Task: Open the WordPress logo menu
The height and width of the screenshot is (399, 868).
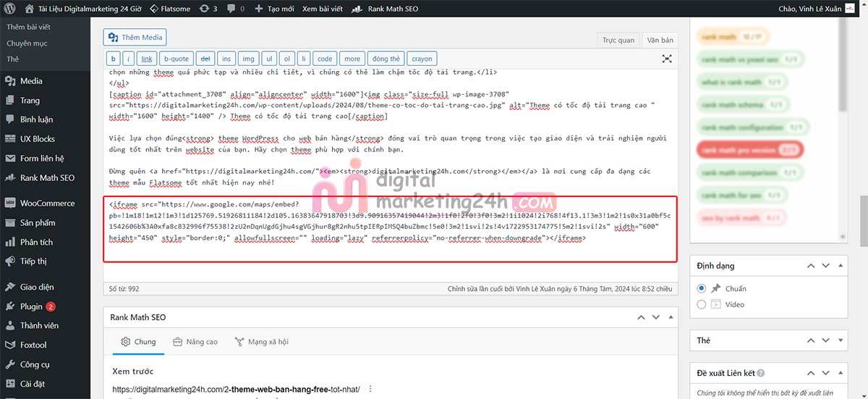Action: (x=9, y=9)
